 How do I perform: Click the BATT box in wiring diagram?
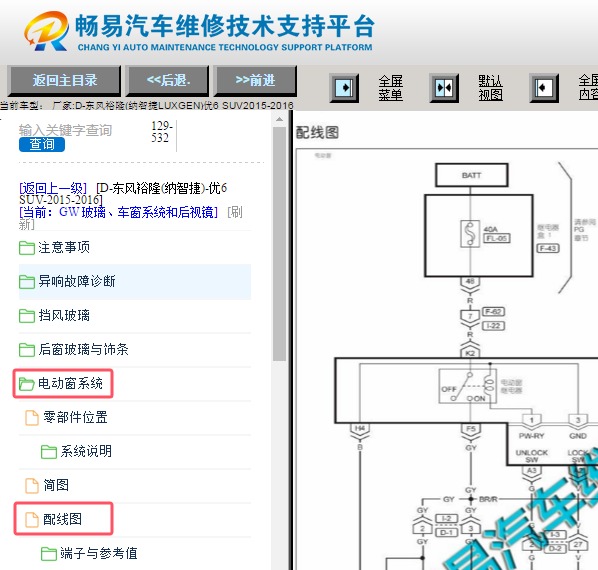point(471,175)
